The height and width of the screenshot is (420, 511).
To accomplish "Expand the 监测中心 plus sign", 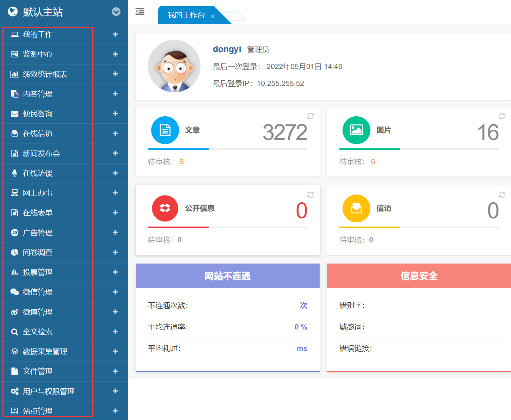I will tap(115, 54).
